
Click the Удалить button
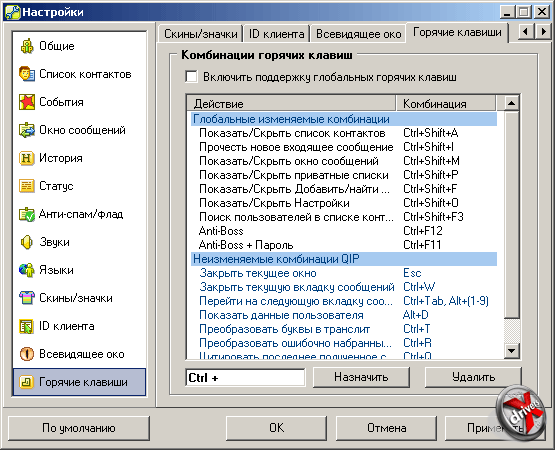pyautogui.click(x=473, y=377)
